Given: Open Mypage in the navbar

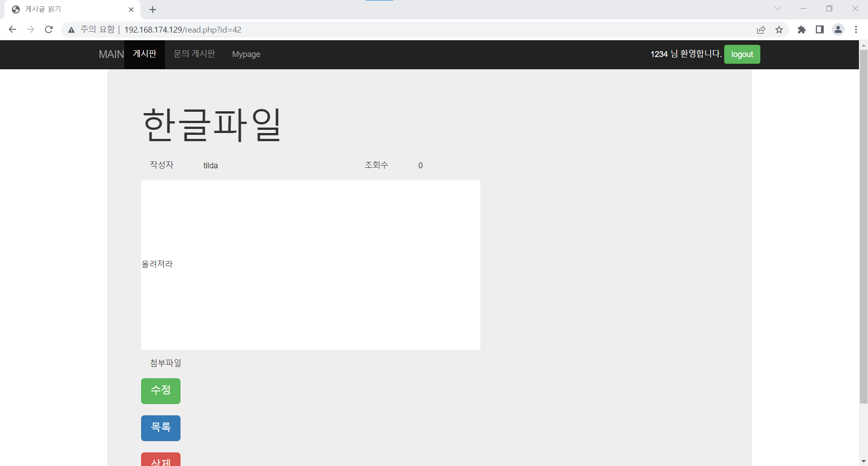Looking at the screenshot, I should tap(246, 54).
